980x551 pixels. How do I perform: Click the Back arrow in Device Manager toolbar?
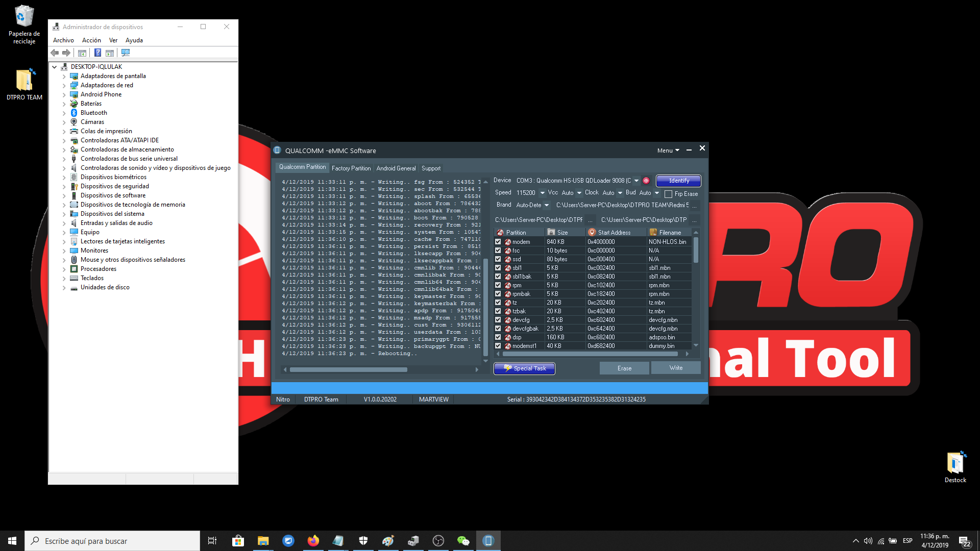click(55, 53)
